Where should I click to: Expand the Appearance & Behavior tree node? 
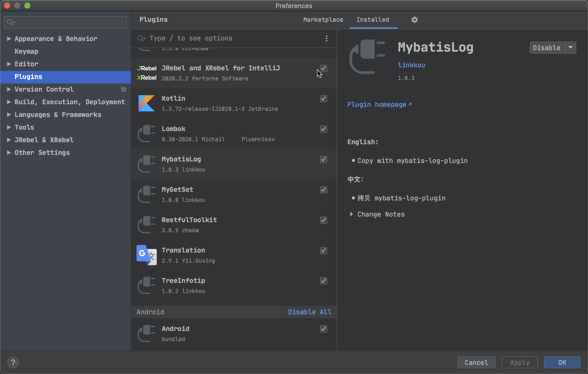click(x=9, y=38)
